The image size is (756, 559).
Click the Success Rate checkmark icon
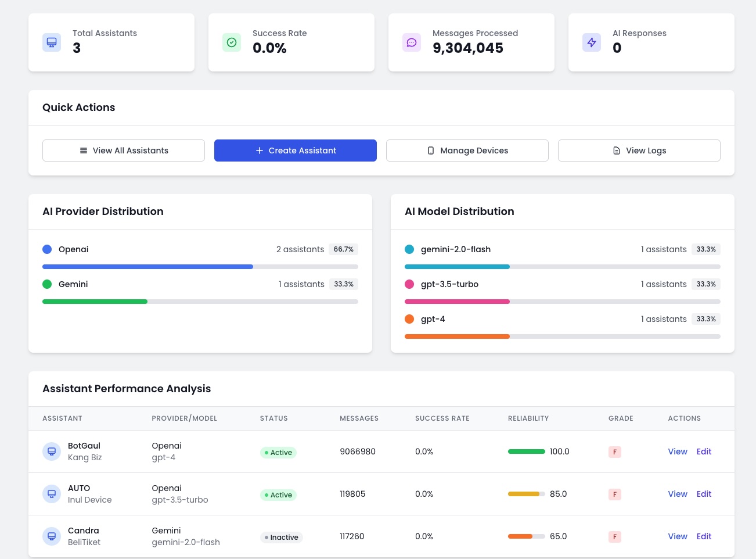coord(232,42)
